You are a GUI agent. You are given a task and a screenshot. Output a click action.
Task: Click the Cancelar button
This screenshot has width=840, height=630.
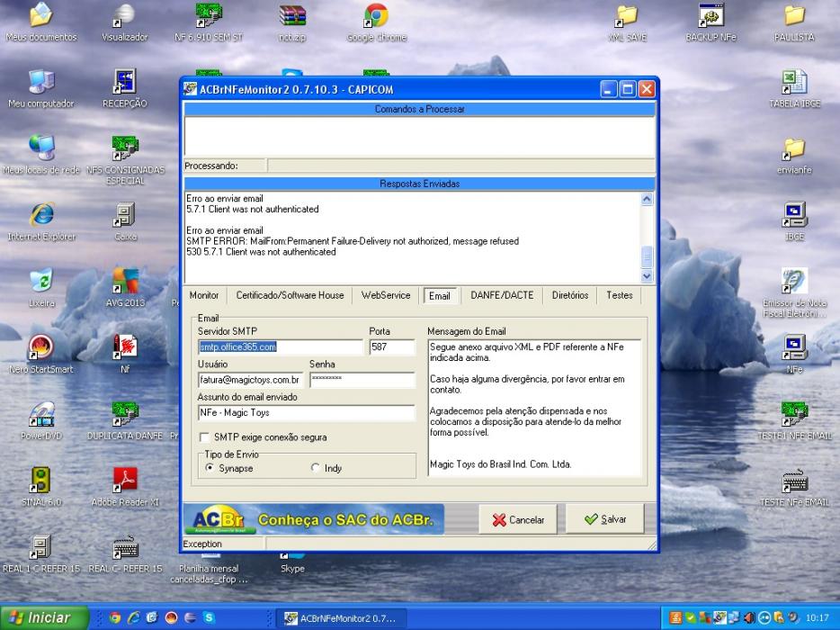[517, 519]
